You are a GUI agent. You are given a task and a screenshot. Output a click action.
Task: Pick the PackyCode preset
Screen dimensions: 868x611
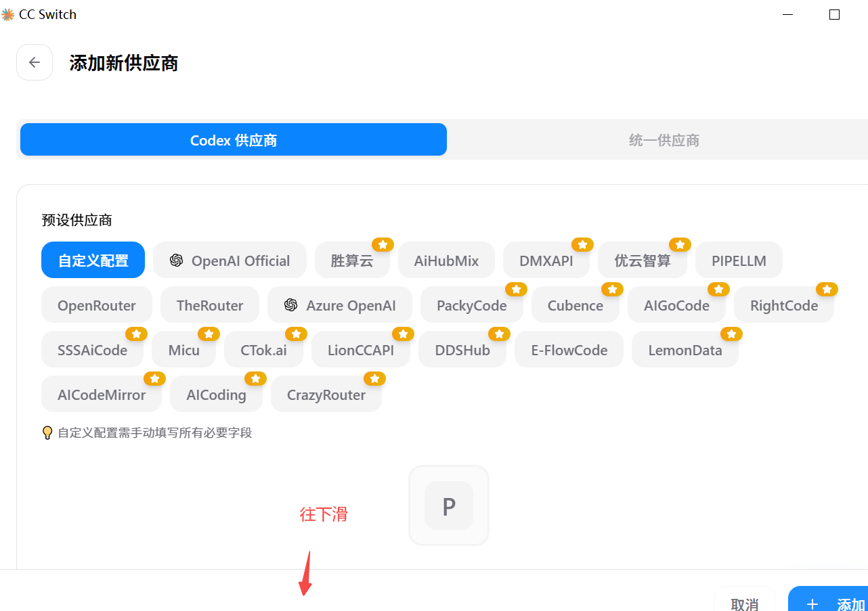click(472, 304)
